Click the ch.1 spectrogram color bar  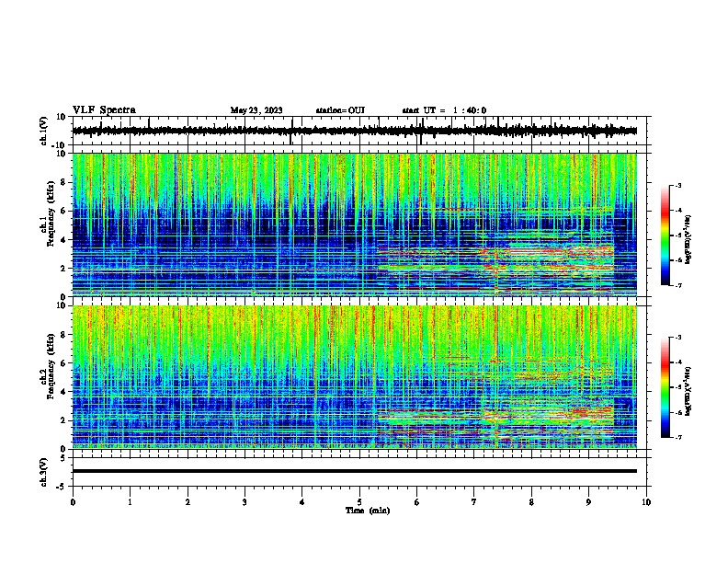point(665,236)
